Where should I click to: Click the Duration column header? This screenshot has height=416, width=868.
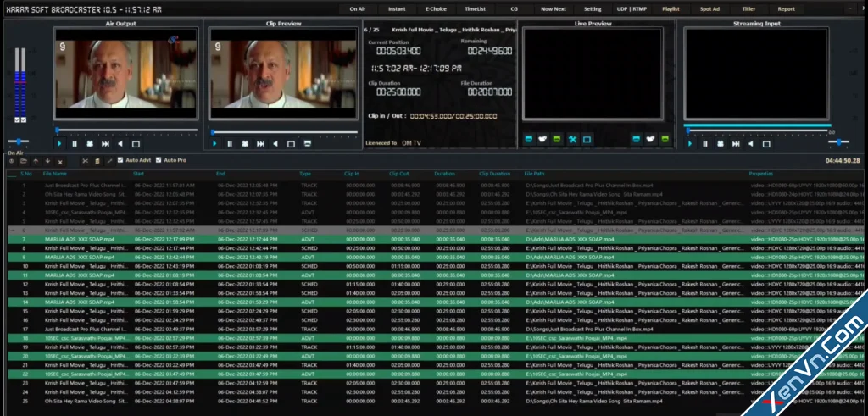coord(444,174)
